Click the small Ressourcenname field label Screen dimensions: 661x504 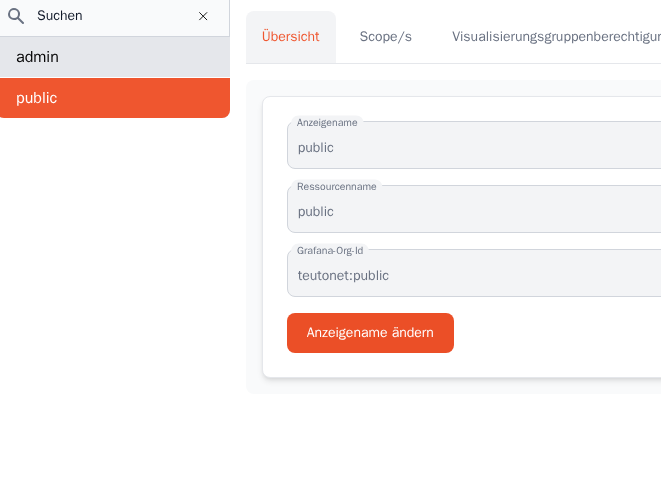click(x=336, y=187)
